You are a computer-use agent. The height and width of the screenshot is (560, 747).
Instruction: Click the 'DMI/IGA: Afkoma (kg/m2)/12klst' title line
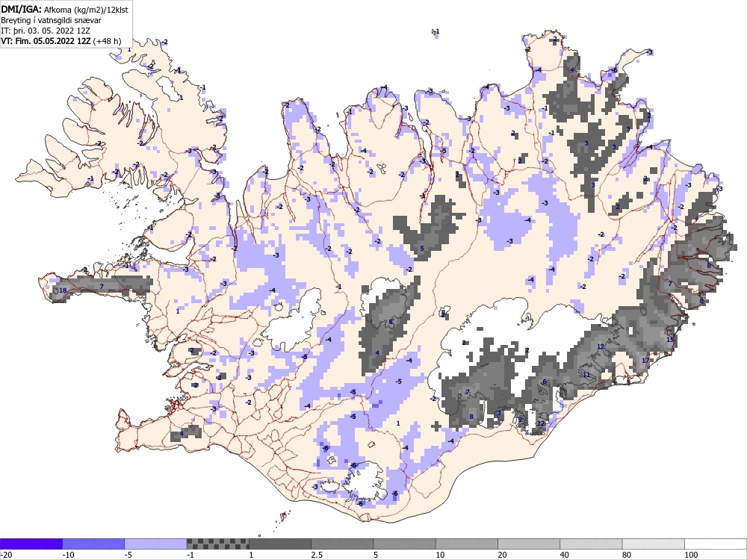point(64,9)
